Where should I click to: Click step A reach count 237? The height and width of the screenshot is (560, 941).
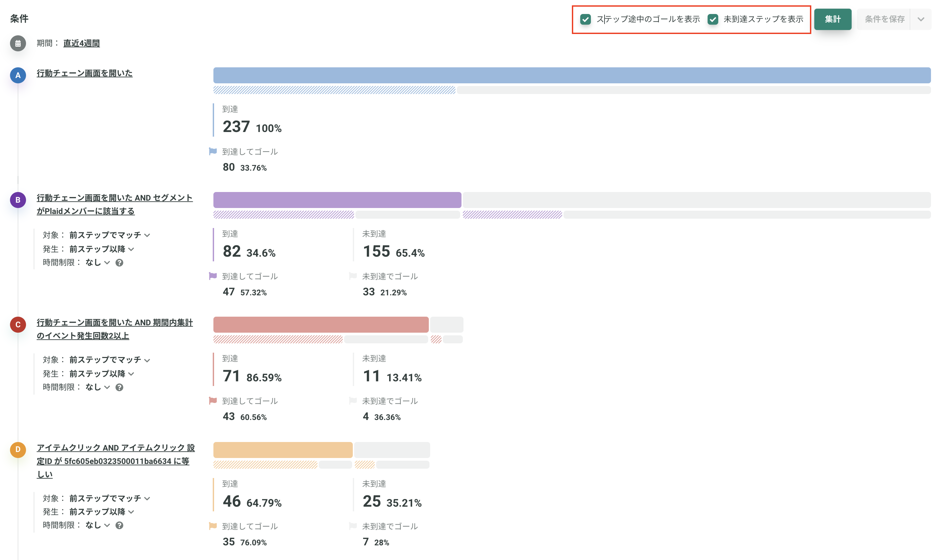click(236, 127)
